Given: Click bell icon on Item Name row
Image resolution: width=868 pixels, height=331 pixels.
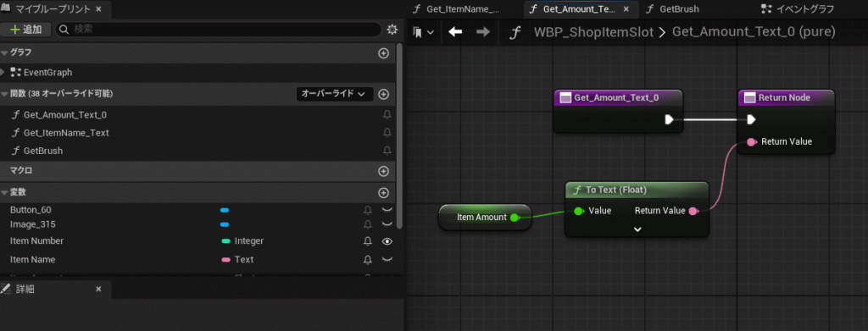Looking at the screenshot, I should coord(368,259).
